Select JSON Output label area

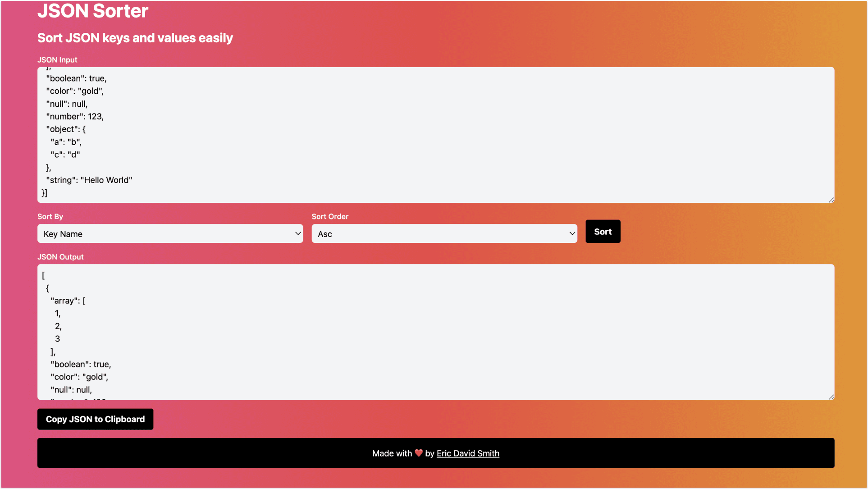tap(60, 256)
